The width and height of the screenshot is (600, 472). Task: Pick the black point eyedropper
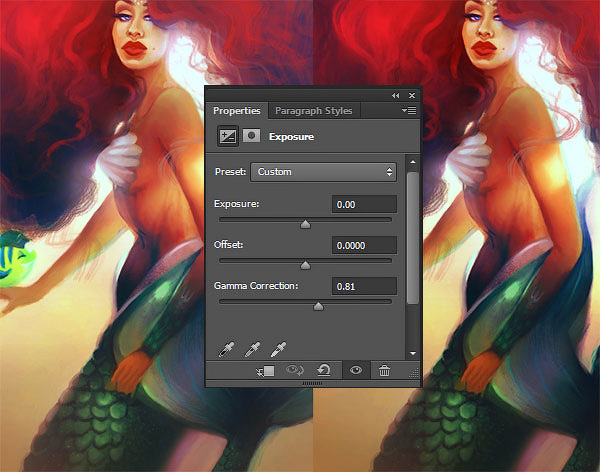point(226,349)
